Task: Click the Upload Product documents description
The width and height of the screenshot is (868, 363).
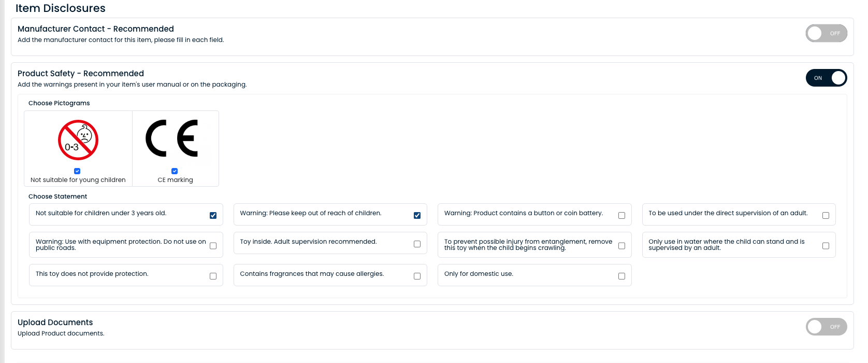Action: [x=61, y=333]
